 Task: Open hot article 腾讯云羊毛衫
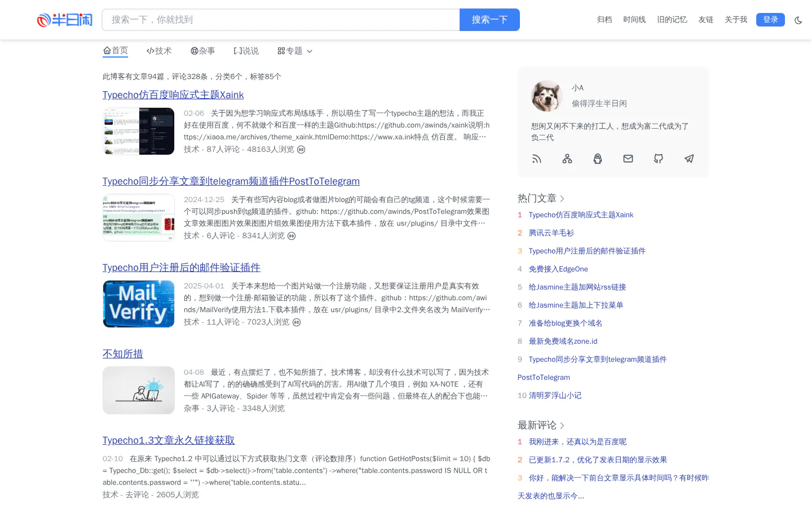[551, 233]
